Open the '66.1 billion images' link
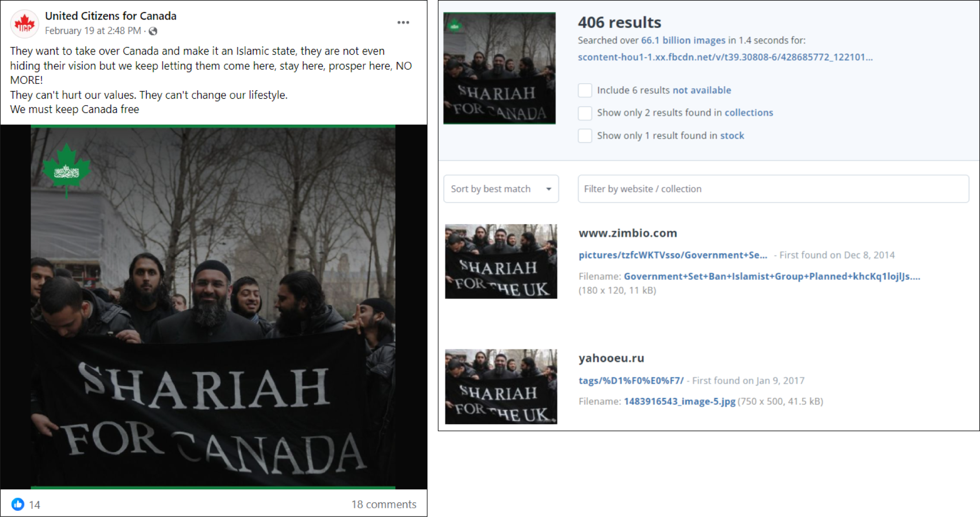 point(683,40)
